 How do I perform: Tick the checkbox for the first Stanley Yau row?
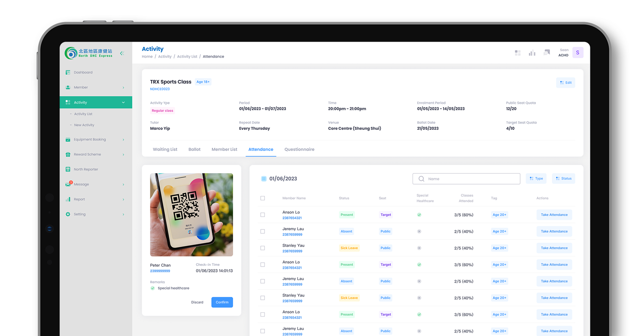click(263, 248)
